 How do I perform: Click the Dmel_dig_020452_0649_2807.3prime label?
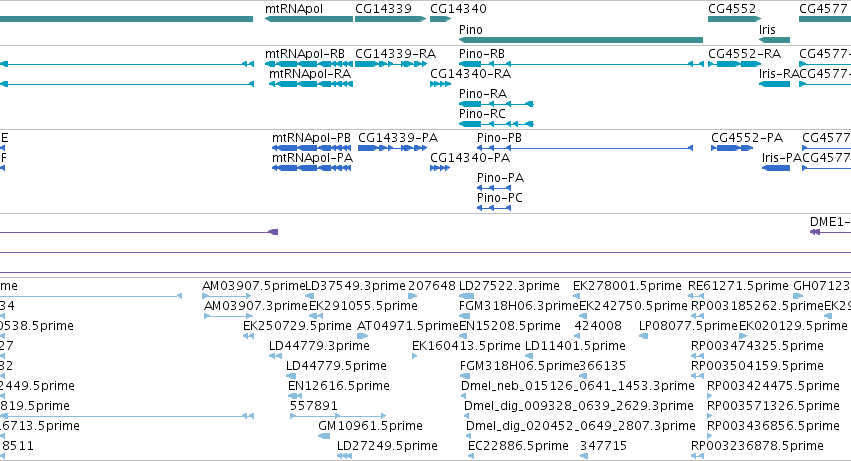pyautogui.click(x=581, y=426)
